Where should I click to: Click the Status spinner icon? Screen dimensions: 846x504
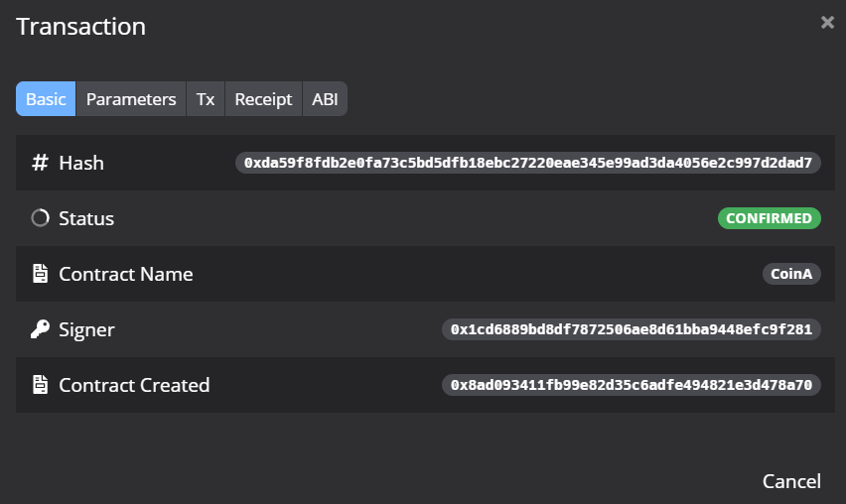(40, 218)
